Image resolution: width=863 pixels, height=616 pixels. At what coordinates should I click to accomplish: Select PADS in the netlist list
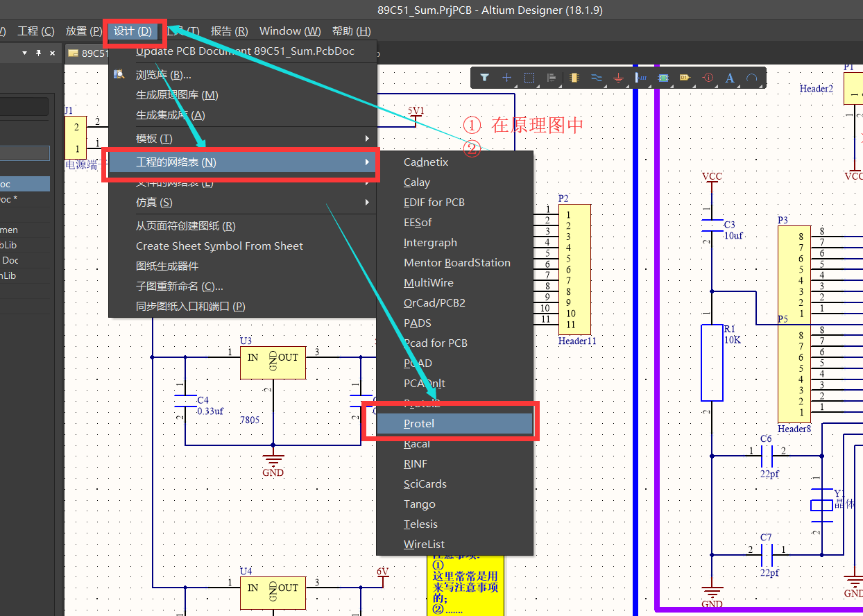pos(417,323)
